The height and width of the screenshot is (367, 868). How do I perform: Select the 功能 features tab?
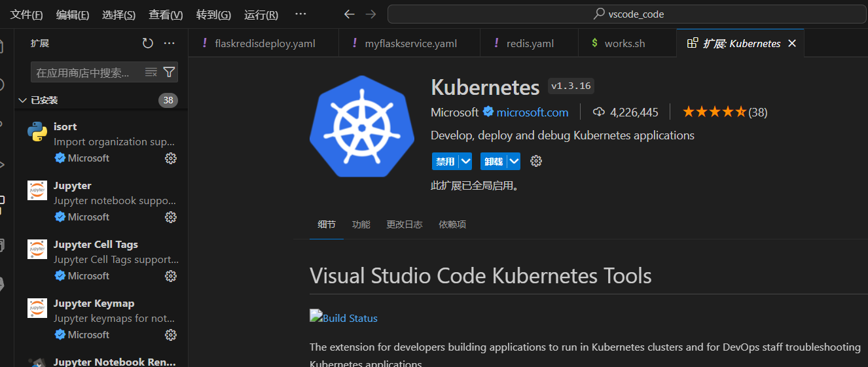click(361, 224)
